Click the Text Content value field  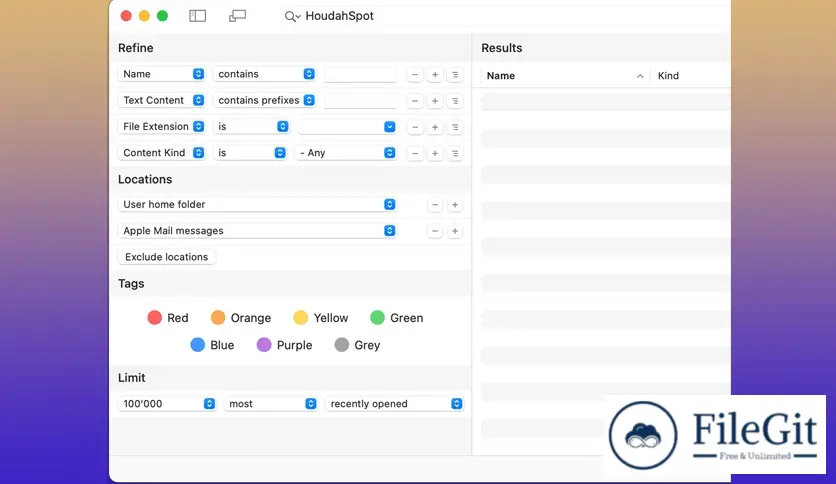point(360,101)
